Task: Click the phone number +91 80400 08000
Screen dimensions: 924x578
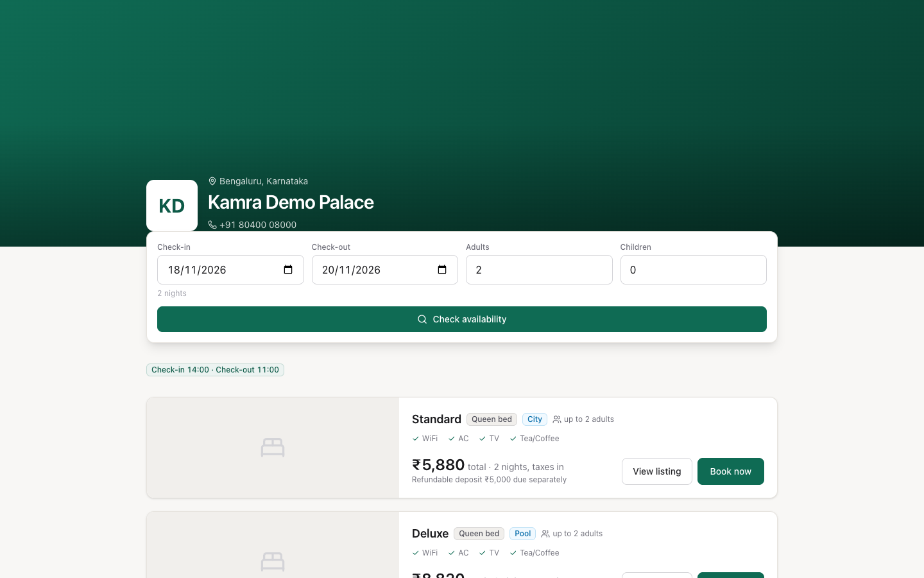Action: click(258, 225)
